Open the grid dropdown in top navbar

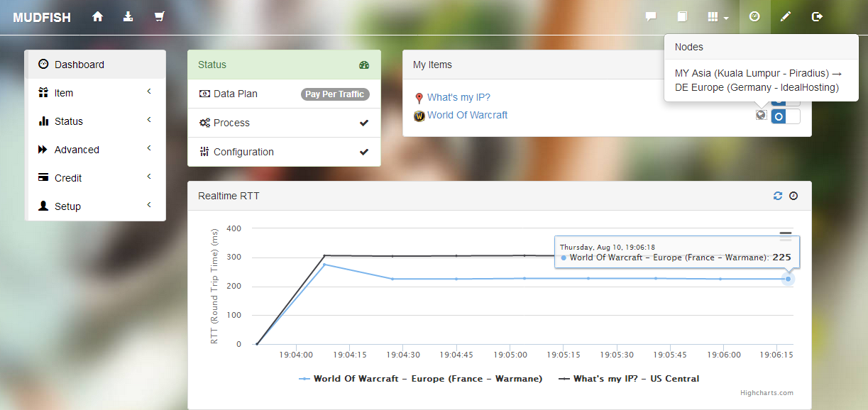(x=718, y=17)
